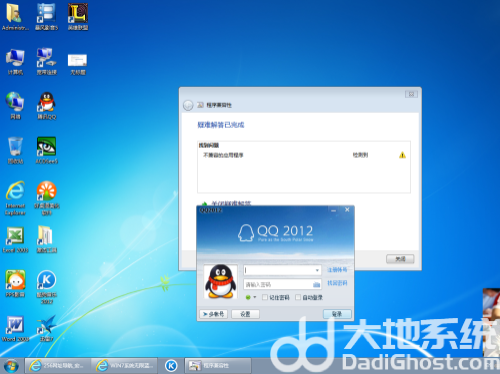
Task: Open the green online status dropdown
Action: [x=250, y=297]
